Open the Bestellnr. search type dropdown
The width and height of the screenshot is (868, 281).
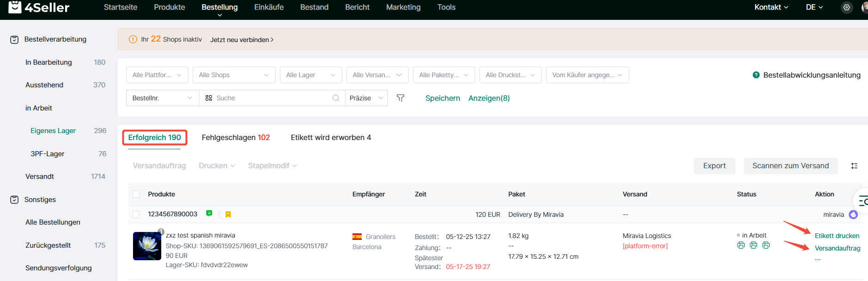163,98
